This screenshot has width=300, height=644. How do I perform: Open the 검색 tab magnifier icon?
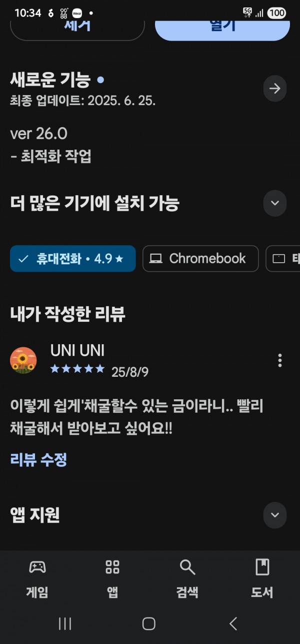tap(187, 567)
